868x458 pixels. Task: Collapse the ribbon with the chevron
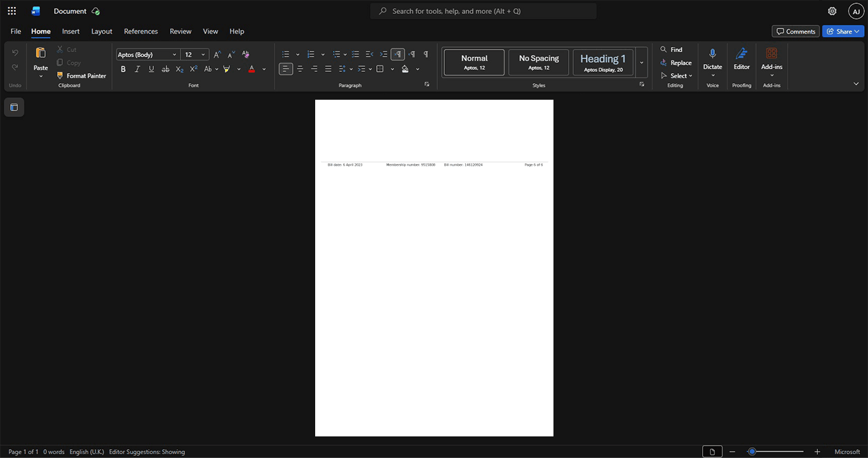(856, 84)
